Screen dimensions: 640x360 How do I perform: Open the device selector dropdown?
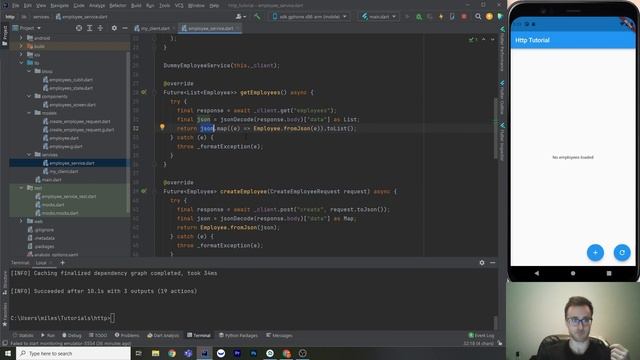click(x=310, y=17)
